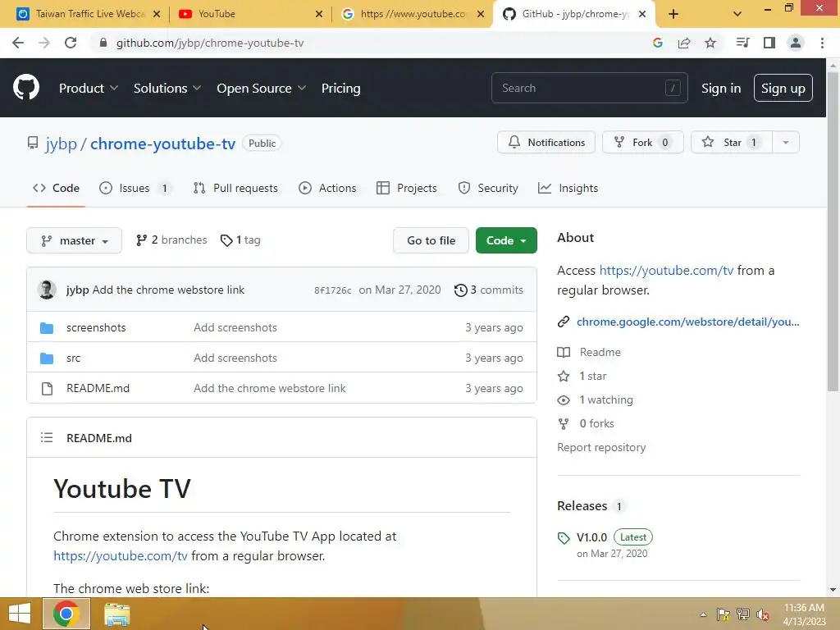Click the jybp avatar in commit row
Image resolution: width=840 pixels, height=630 pixels.
[x=47, y=290]
